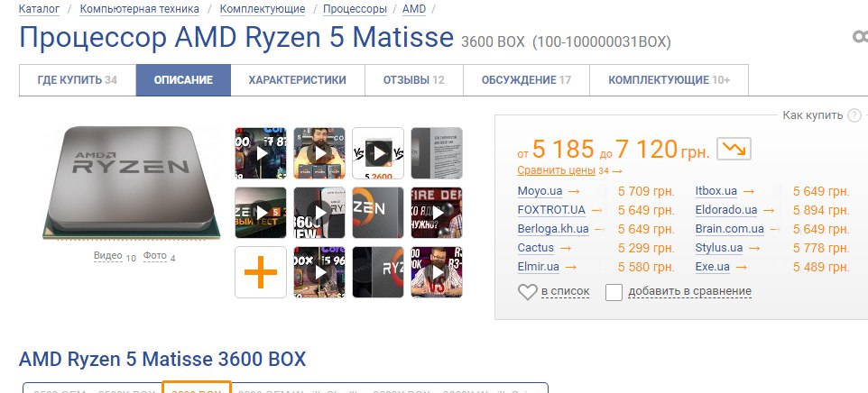868x393 pixels.
Task: Click the 5 580 грн. price for Elmir.ua
Action: 647,268
